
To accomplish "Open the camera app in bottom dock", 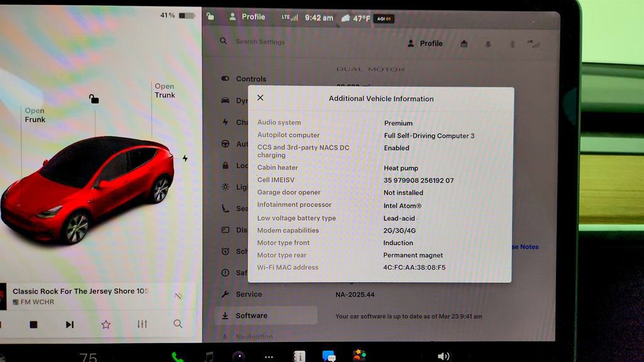I will click(238, 357).
